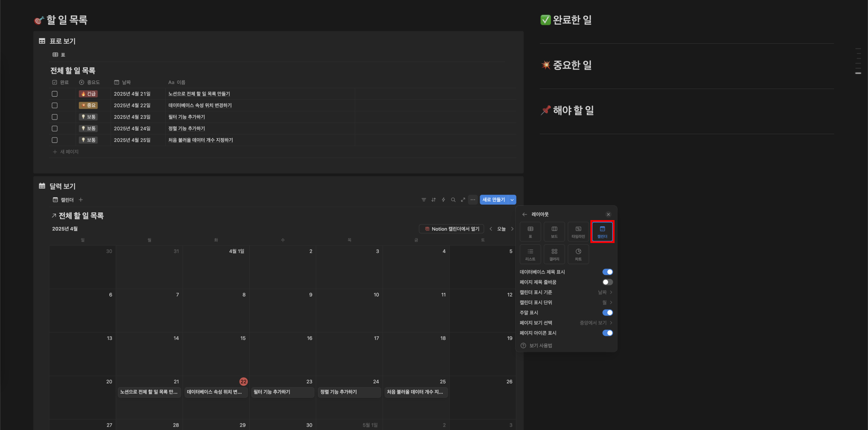Click the 중요도 column header
The image size is (868, 430).
tap(89, 82)
